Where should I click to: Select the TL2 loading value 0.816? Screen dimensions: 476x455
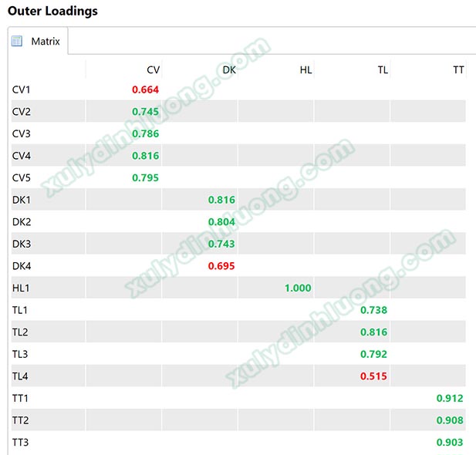pos(373,332)
